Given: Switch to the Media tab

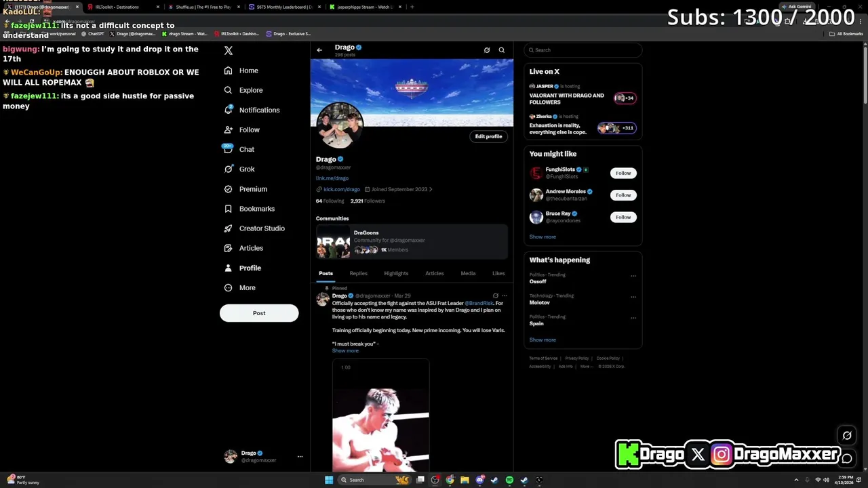Looking at the screenshot, I should click(468, 273).
